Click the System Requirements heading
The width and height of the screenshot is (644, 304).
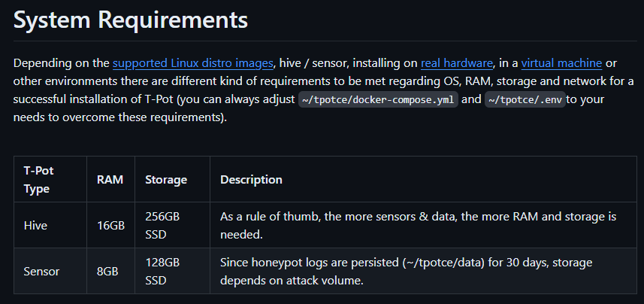pyautogui.click(x=131, y=20)
